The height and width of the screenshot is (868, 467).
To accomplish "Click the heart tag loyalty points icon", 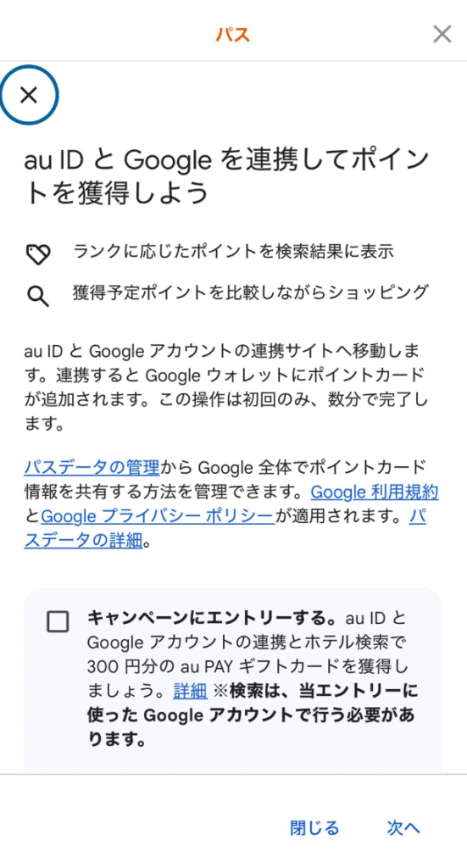I will [x=38, y=253].
